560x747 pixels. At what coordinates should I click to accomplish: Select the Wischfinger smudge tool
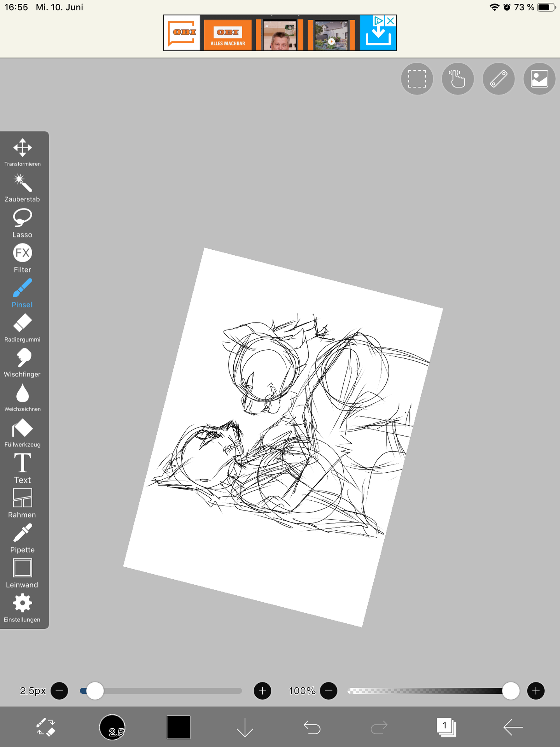[23, 363]
